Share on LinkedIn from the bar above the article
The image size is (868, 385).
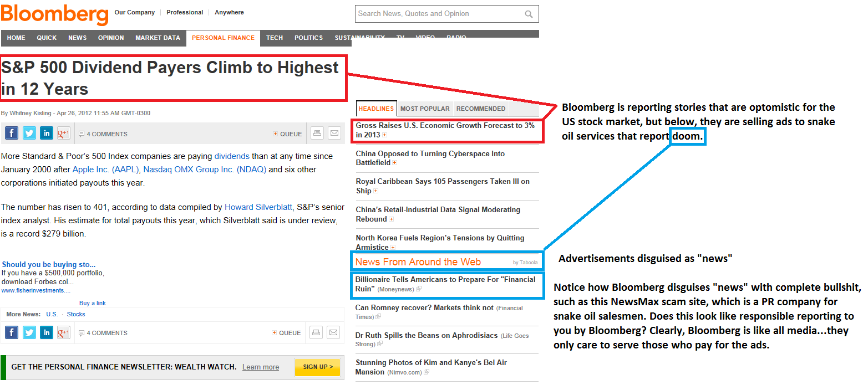tap(47, 134)
